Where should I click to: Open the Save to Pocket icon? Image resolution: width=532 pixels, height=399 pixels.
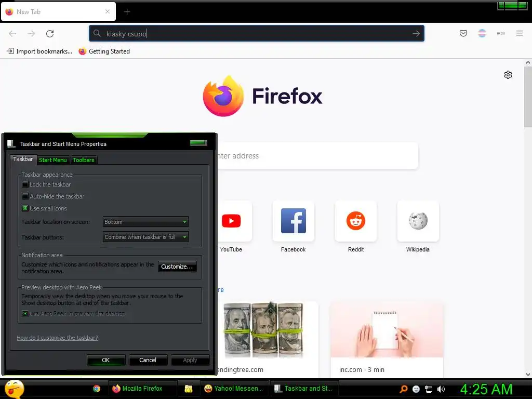[x=463, y=33]
